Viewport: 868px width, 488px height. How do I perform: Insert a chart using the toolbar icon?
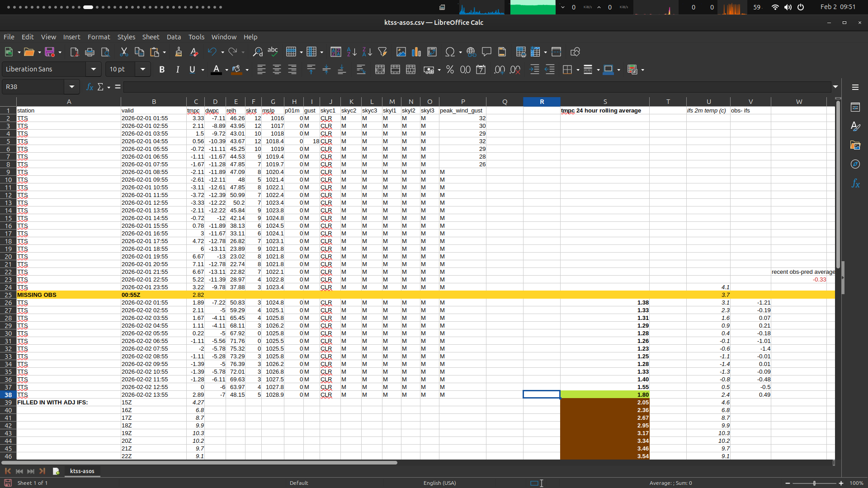(416, 52)
